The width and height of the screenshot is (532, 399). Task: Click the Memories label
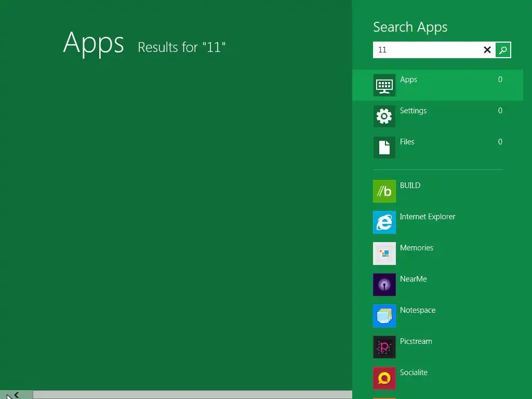click(x=416, y=248)
